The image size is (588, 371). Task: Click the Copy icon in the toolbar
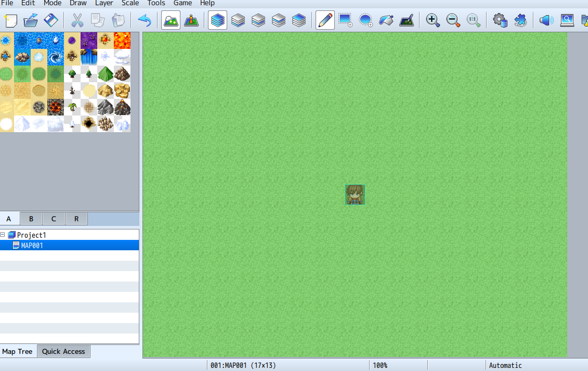point(98,20)
